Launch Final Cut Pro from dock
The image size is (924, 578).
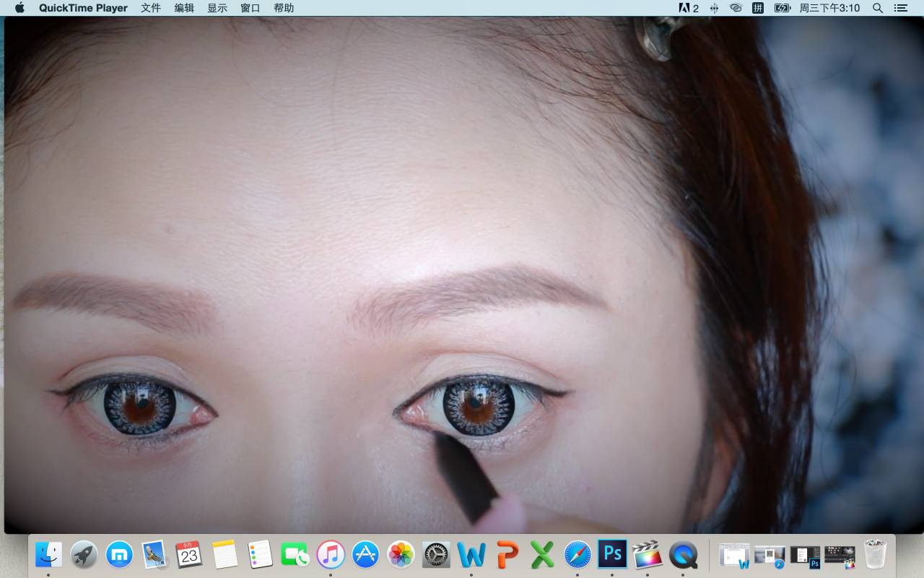(648, 555)
